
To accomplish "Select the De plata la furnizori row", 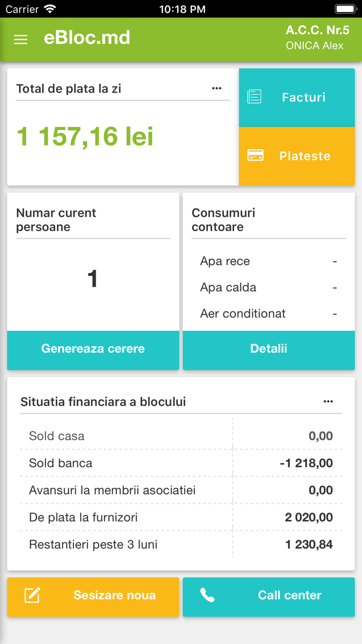I will click(x=181, y=517).
